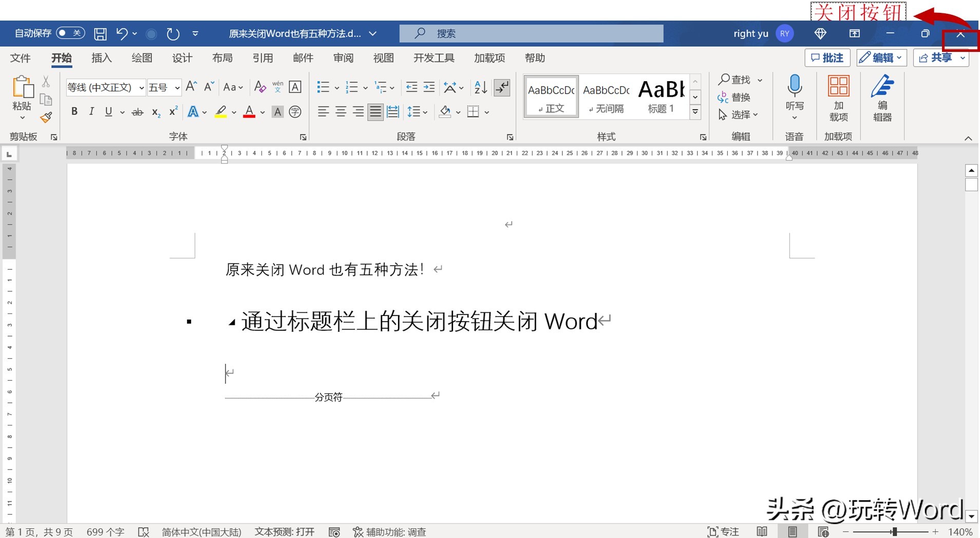This screenshot has width=980, height=538.
Task: Switch to the 审阅 tab
Action: 343,58
